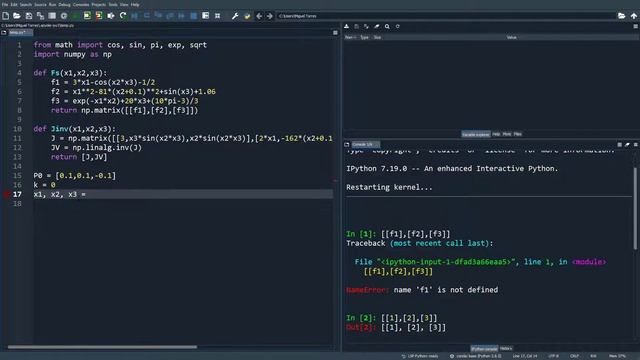
Task: Save the current file
Action: 29,16
